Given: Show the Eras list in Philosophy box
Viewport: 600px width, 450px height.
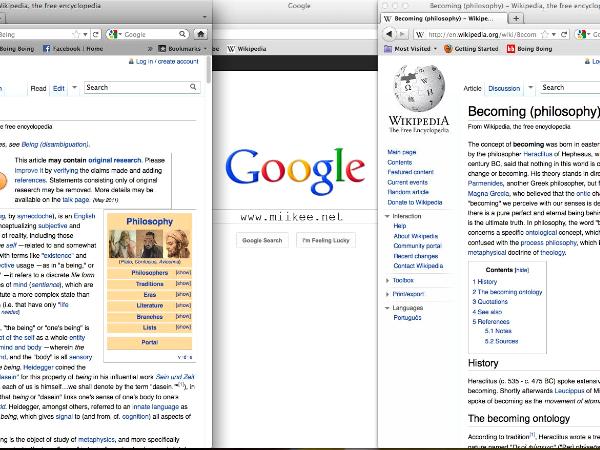Looking at the screenshot, I should [x=183, y=294].
